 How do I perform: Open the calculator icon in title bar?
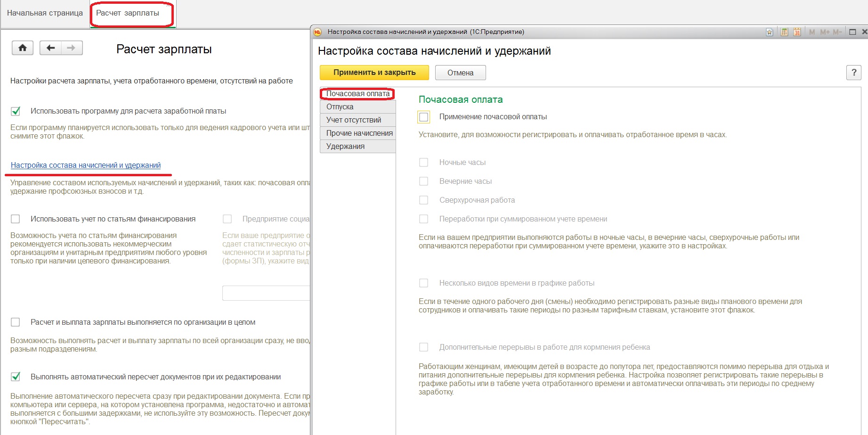point(784,32)
